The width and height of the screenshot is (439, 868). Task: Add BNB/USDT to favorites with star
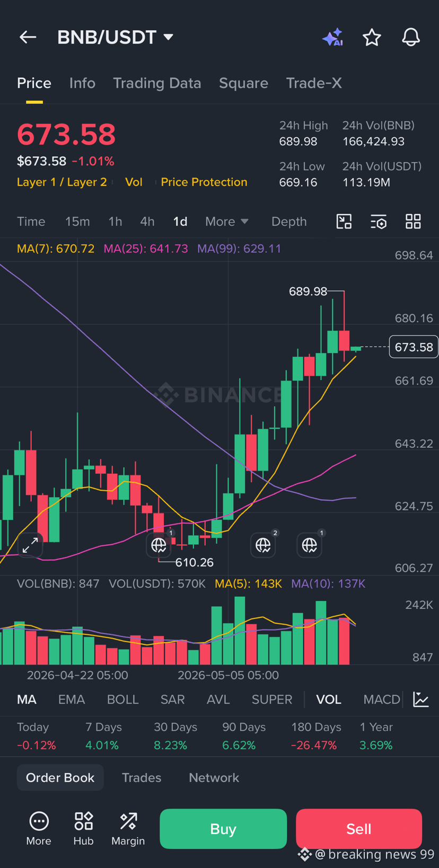click(372, 37)
